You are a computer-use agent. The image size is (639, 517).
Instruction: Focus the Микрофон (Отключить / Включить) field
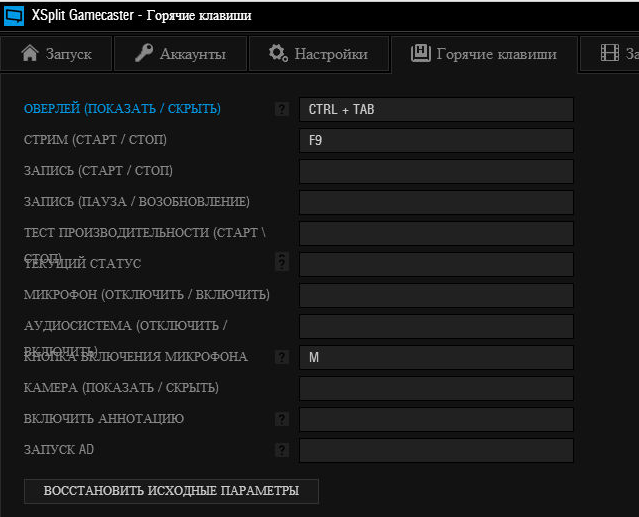point(436,295)
